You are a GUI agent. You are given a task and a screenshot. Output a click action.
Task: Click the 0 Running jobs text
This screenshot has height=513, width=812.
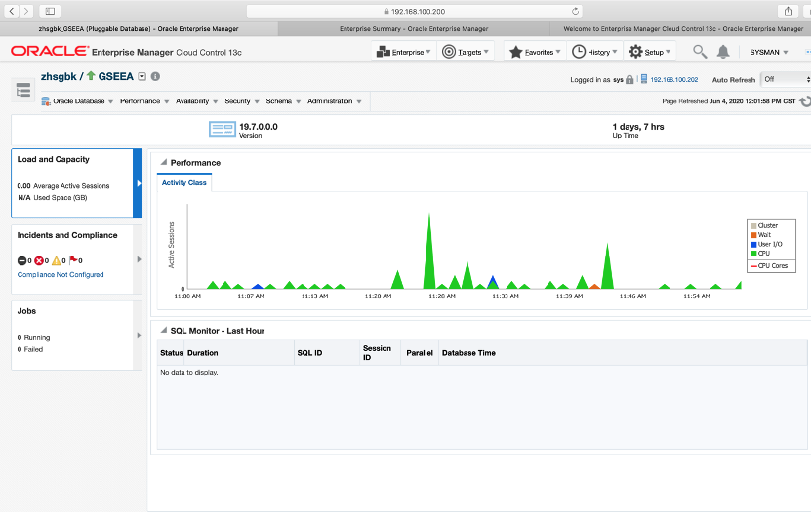[33, 338]
